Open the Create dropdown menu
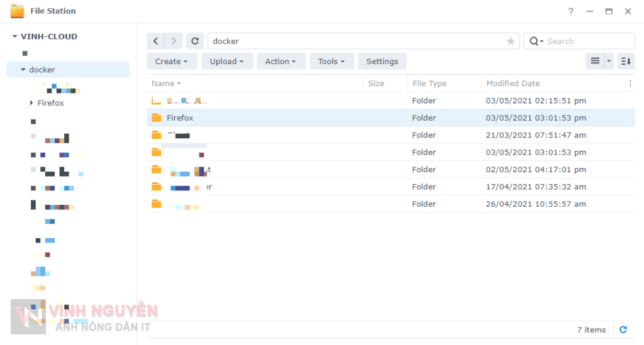The height and width of the screenshot is (345, 644). click(172, 61)
